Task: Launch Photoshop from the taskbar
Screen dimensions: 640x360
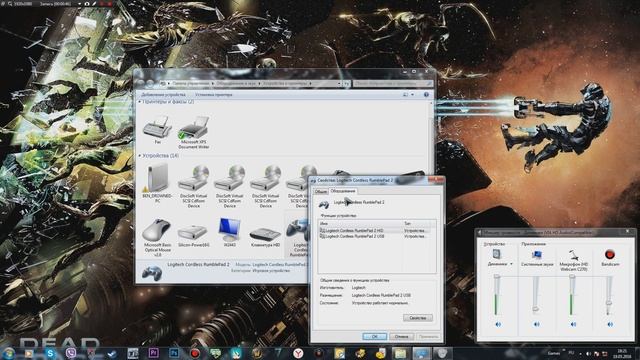Action: point(174,353)
